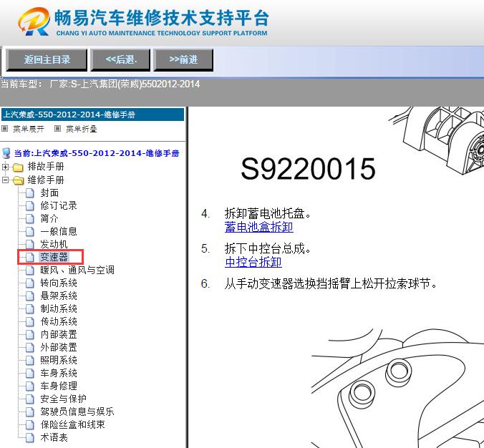484x448 pixels.
Task: Click the 上汽荣威-550-2012-2014-维修手册 panel header
Action: [x=92, y=115]
